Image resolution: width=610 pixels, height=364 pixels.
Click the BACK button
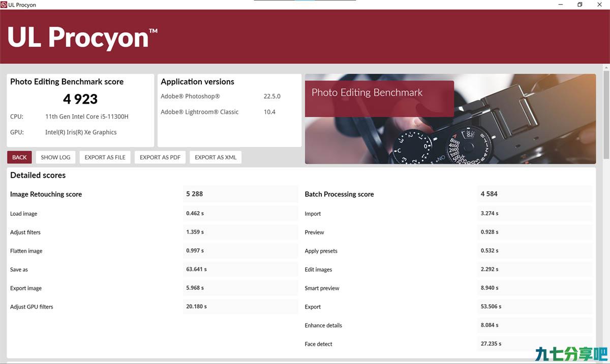19,157
